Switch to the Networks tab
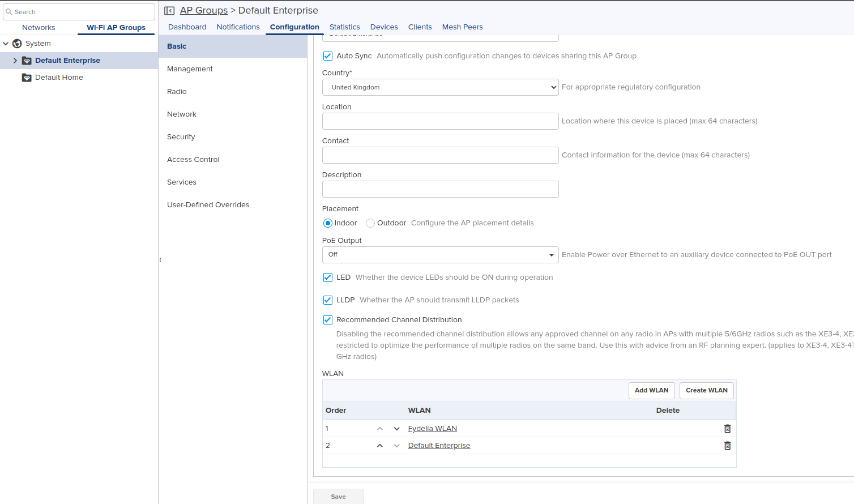This screenshot has height=504, width=854. 39,27
